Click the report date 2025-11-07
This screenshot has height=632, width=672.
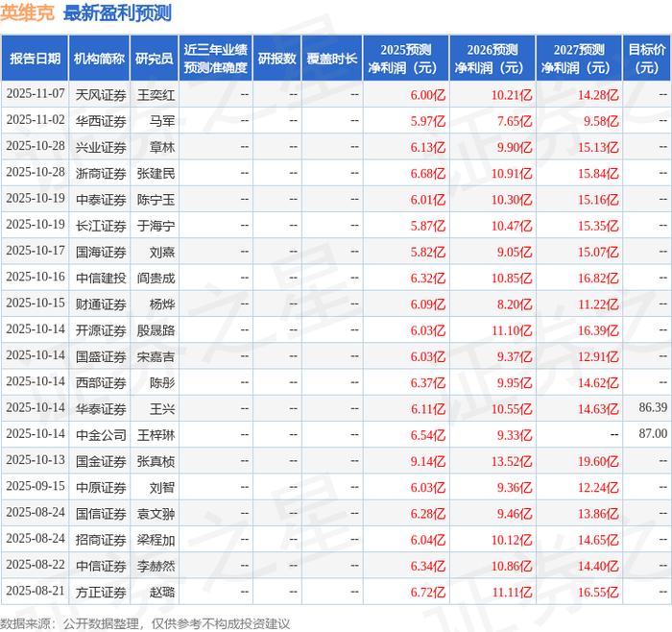click(x=36, y=93)
